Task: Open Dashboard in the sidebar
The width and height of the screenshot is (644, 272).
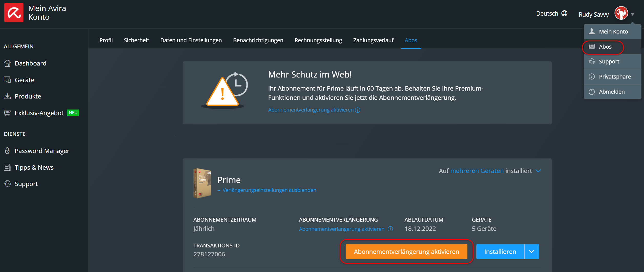Action: tap(30, 63)
